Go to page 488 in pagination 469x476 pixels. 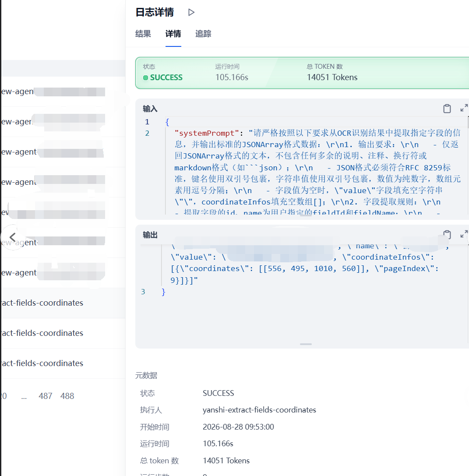[x=67, y=396]
